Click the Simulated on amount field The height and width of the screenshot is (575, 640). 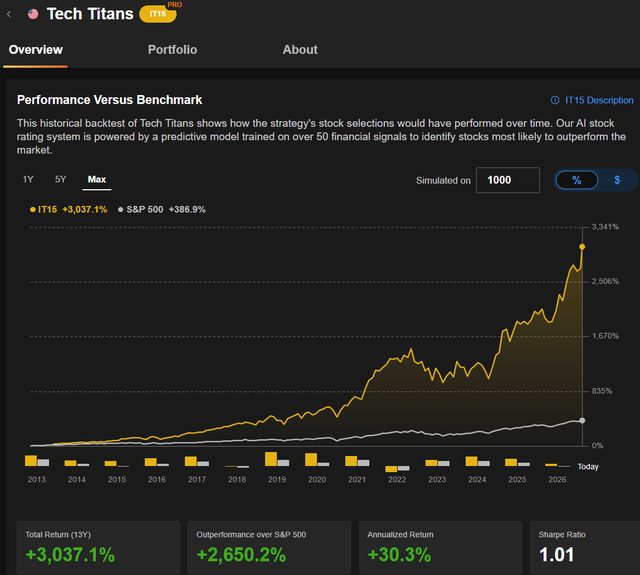pos(507,180)
